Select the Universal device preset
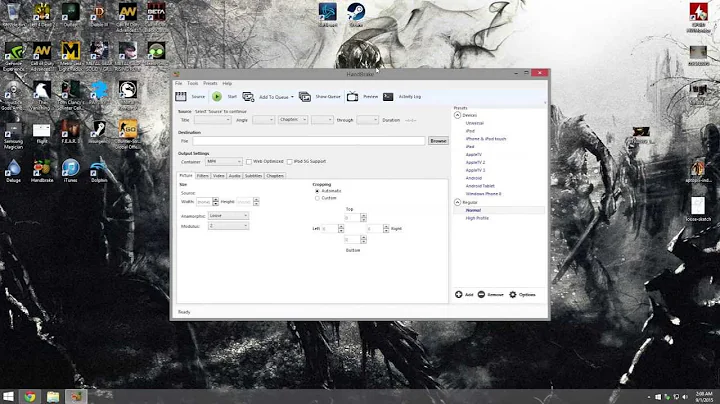720x404 pixels. (x=474, y=123)
